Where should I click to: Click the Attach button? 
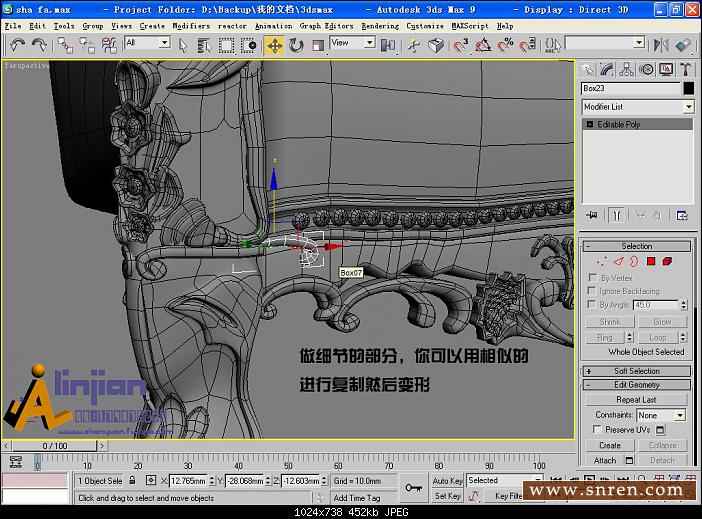coord(604,460)
